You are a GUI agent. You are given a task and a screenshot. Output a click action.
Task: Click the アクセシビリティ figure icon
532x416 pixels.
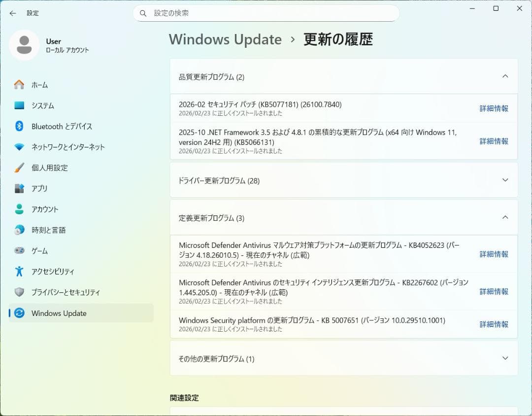(19, 271)
